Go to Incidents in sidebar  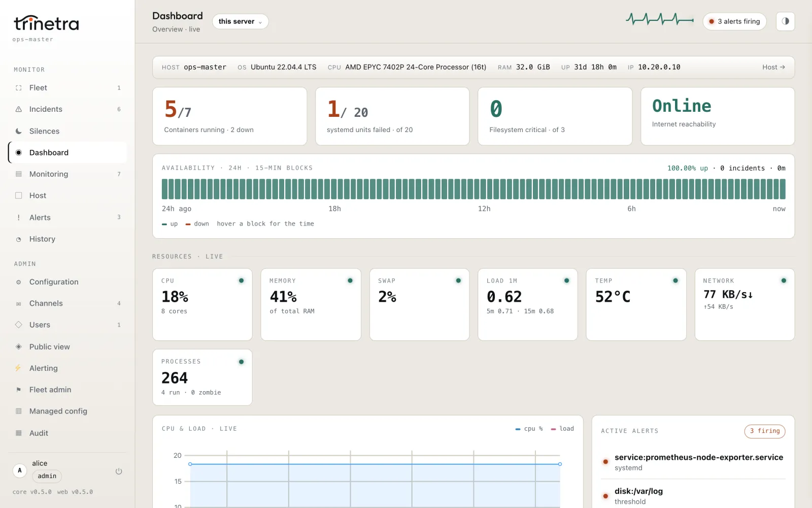pyautogui.click(x=67, y=109)
